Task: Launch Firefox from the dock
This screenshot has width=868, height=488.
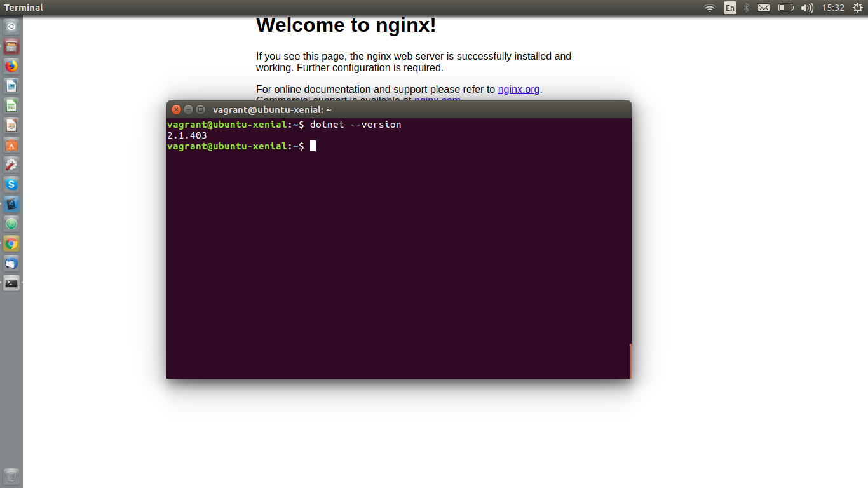Action: pos(11,65)
